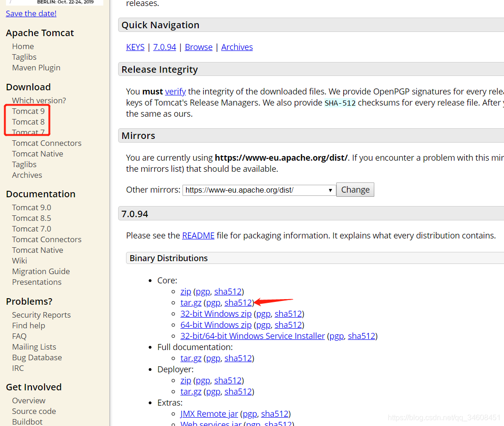Click the Browse link in Quick Navigation
This screenshot has height=426, width=504.
pyautogui.click(x=199, y=47)
